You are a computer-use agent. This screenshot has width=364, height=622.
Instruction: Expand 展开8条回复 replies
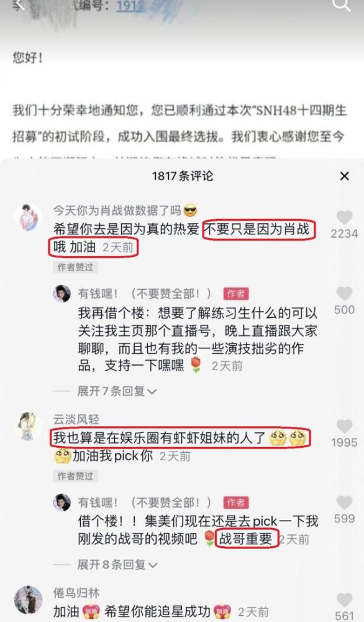pyautogui.click(x=117, y=565)
